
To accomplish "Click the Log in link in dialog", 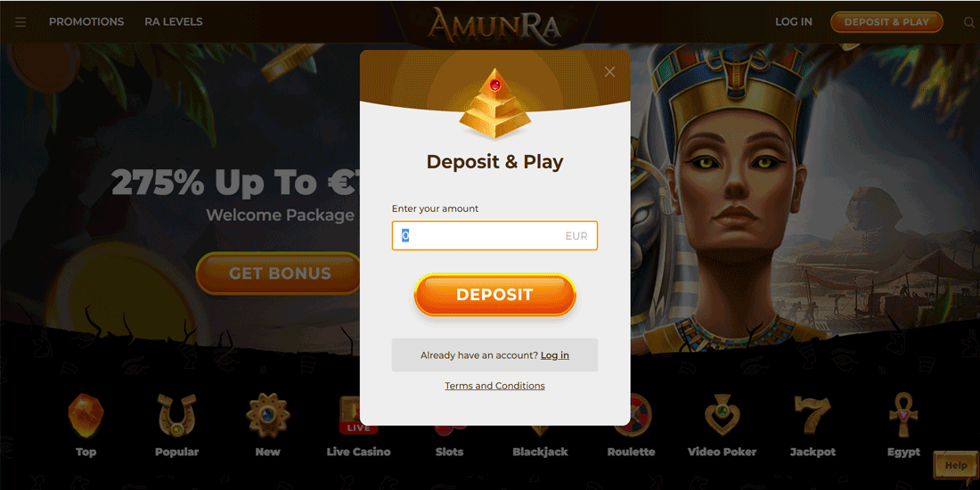I will (x=554, y=355).
